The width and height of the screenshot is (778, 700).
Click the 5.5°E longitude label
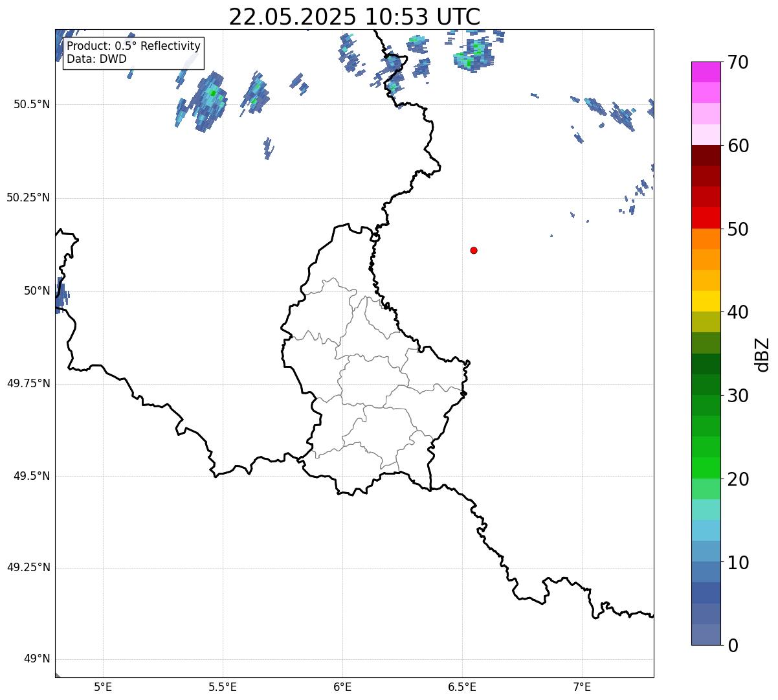tap(223, 687)
